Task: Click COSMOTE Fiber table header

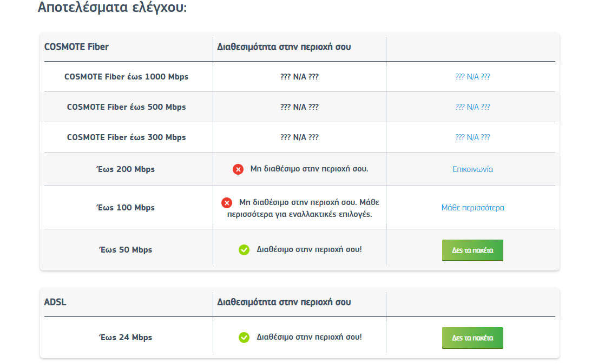Action: click(76, 47)
